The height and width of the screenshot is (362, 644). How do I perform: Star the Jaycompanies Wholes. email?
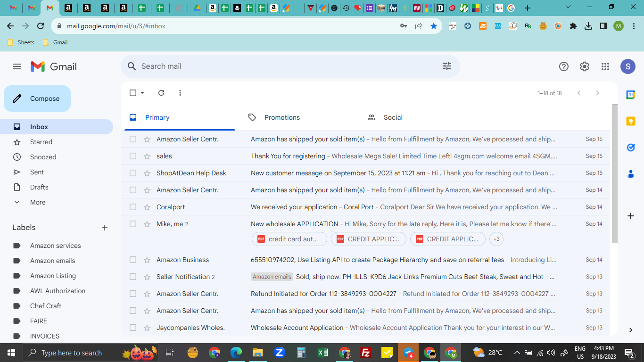pos(147,328)
